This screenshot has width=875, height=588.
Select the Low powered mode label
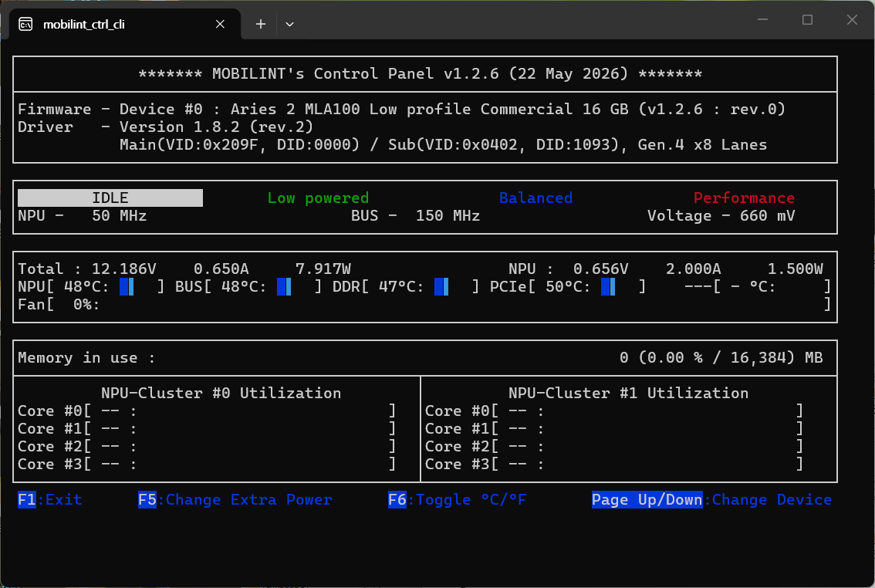pyautogui.click(x=318, y=198)
